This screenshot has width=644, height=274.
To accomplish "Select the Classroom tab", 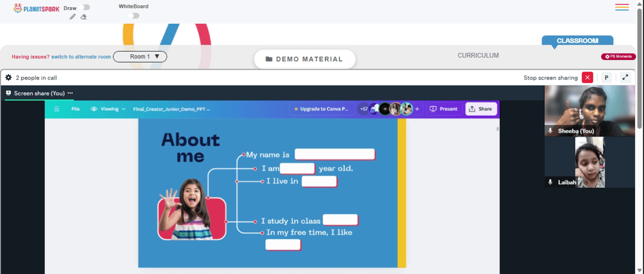I will (578, 41).
